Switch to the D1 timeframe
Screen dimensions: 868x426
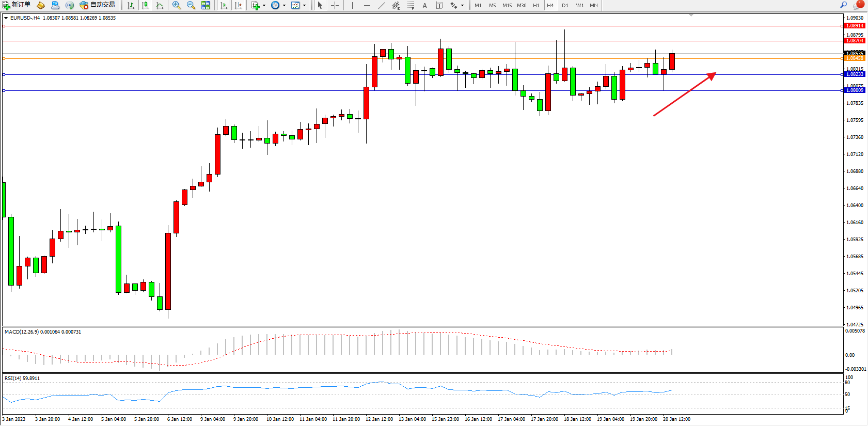[x=565, y=5]
